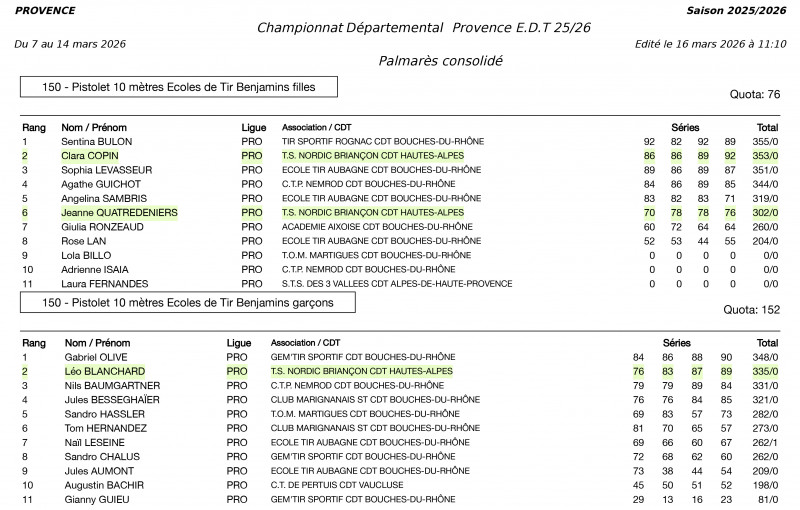Click the total score 353/0 of Clara COPIN

[x=765, y=157]
